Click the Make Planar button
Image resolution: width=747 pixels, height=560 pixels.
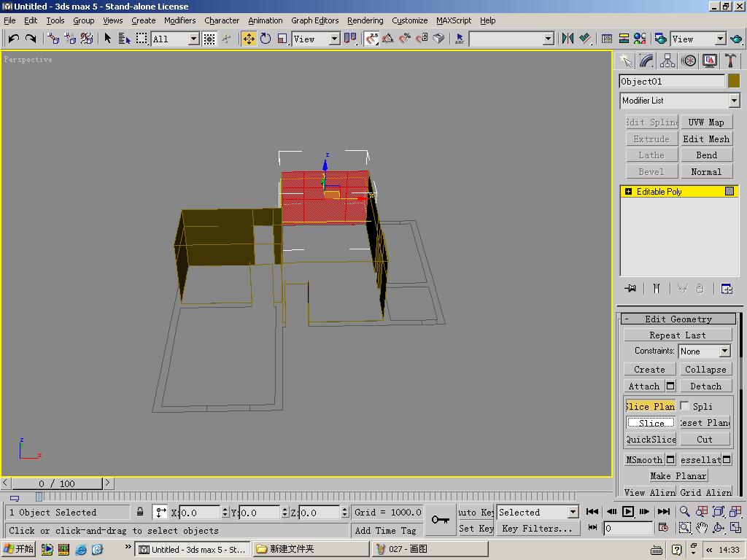678,475
